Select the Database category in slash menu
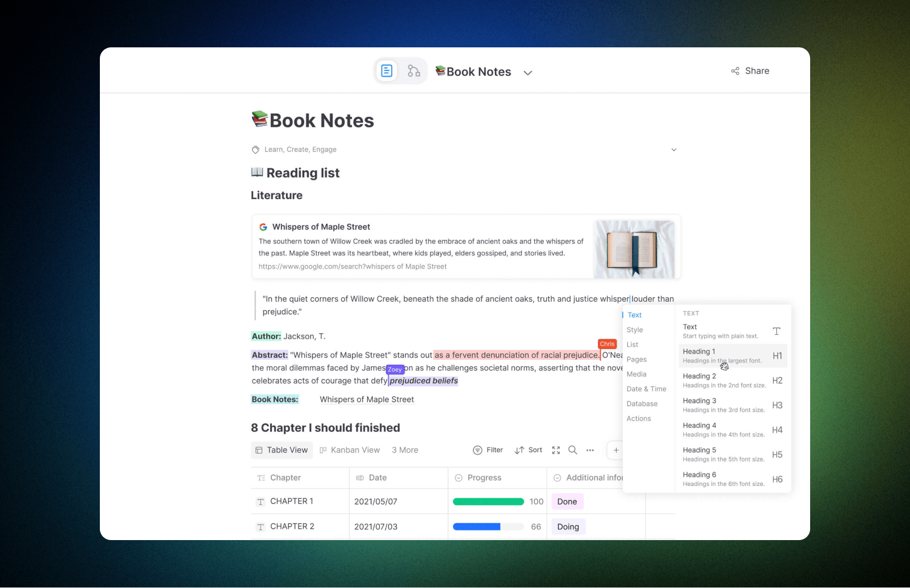 [x=642, y=404]
